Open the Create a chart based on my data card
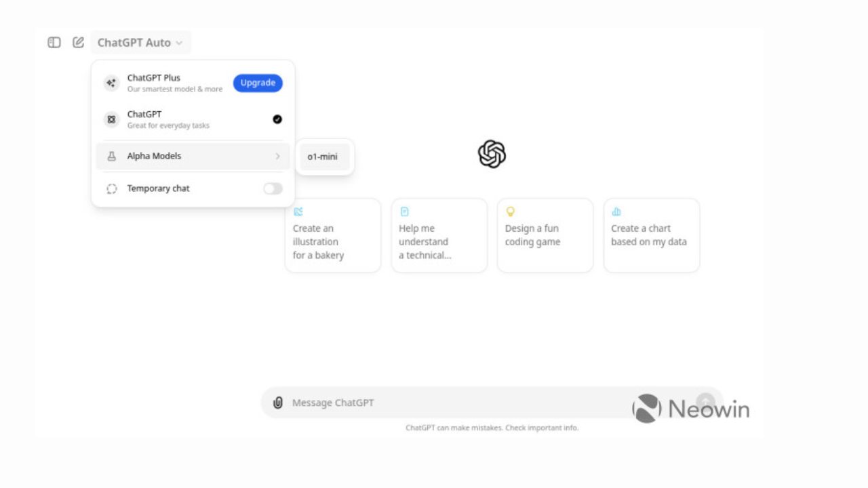This screenshot has width=868, height=488. 652,235
